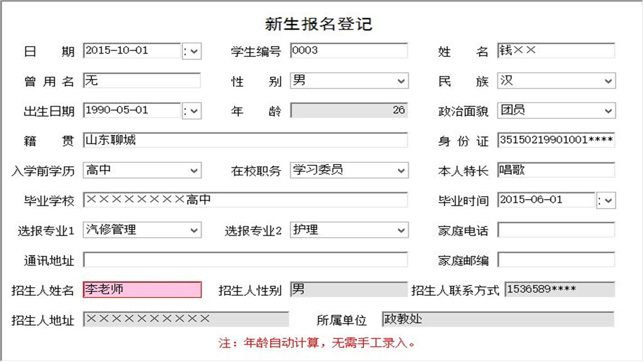Image resolution: width=644 pixels, height=362 pixels.
Task: Select the 曾用名 field containing 无
Action: pyautogui.click(x=142, y=80)
